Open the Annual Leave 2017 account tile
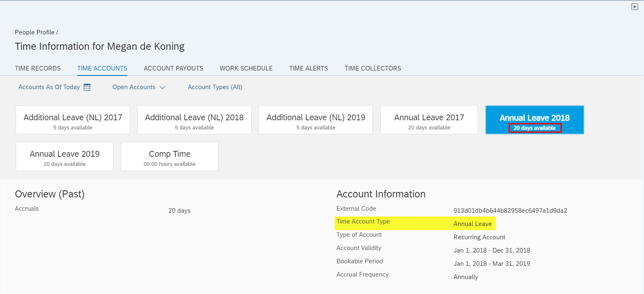The image size is (644, 294). click(429, 120)
